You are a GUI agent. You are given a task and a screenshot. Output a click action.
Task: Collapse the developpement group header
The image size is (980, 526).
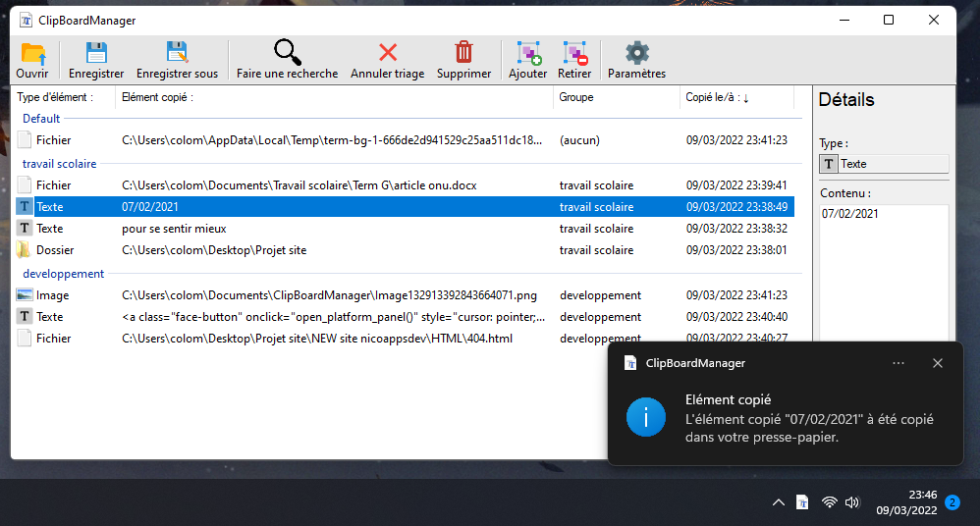63,274
